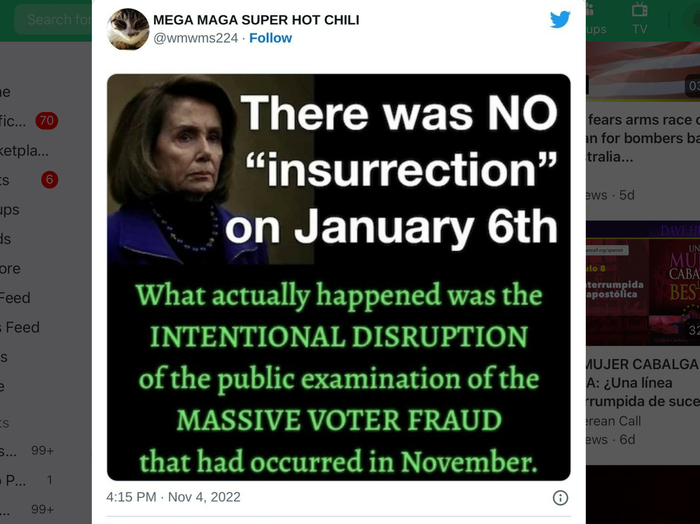Open the arms race news headline
This screenshot has width=700, height=524.
pyautogui.click(x=643, y=138)
